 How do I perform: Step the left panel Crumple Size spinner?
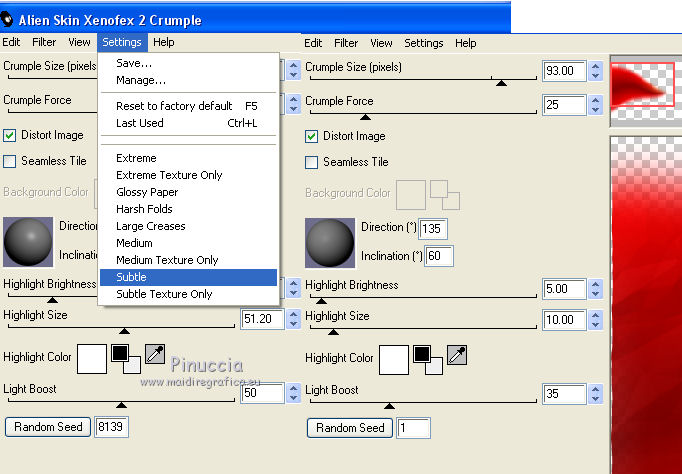pyautogui.click(x=293, y=70)
